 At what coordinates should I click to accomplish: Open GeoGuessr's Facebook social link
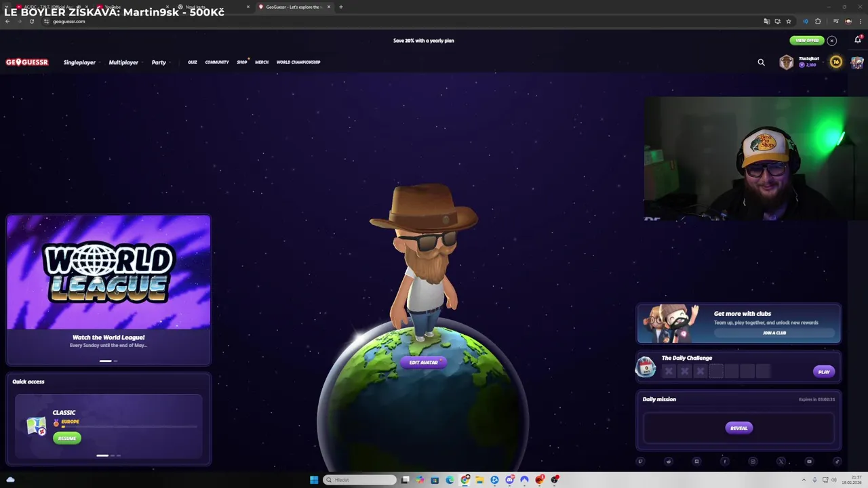tap(724, 462)
